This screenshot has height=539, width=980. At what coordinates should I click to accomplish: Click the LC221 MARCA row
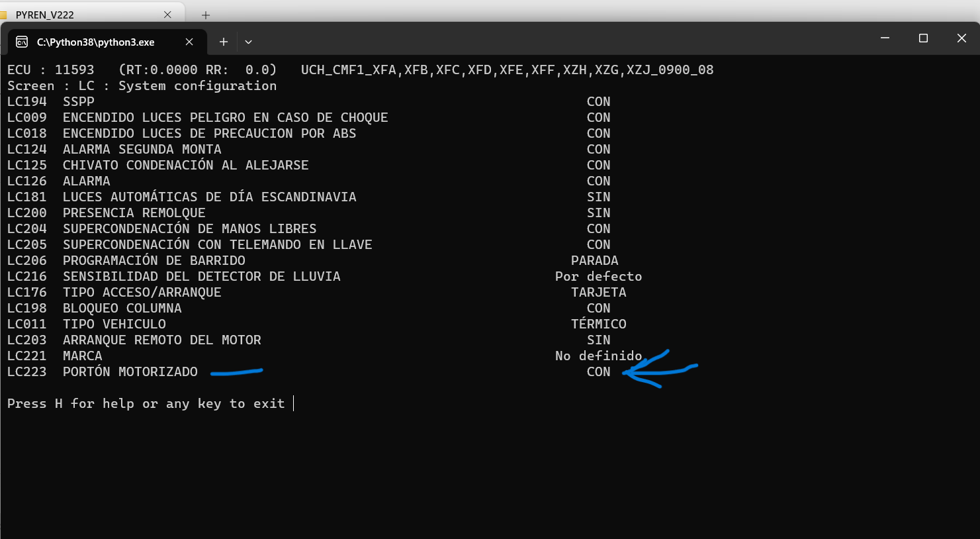[325, 356]
